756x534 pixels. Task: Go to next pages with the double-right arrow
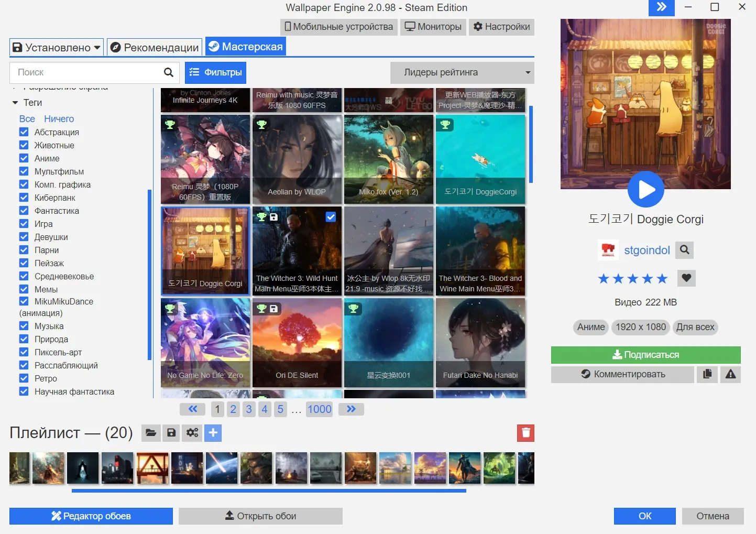point(351,409)
